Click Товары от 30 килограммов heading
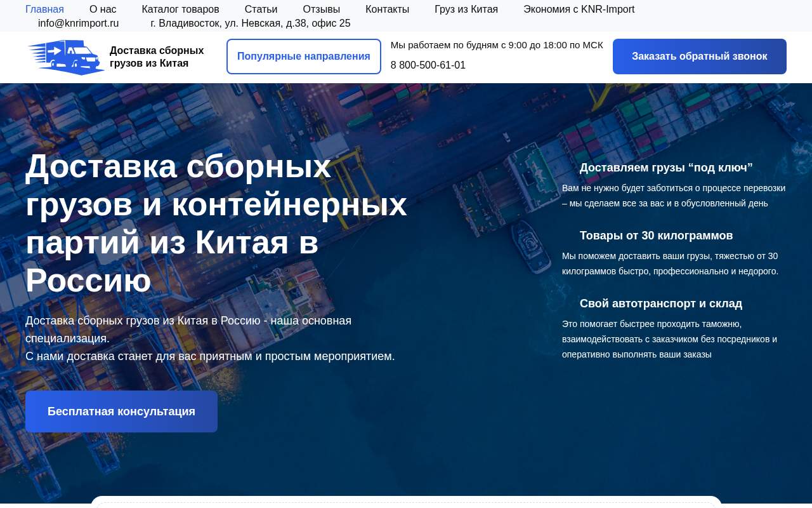Viewport: 812px width, 508px height. pos(656,236)
